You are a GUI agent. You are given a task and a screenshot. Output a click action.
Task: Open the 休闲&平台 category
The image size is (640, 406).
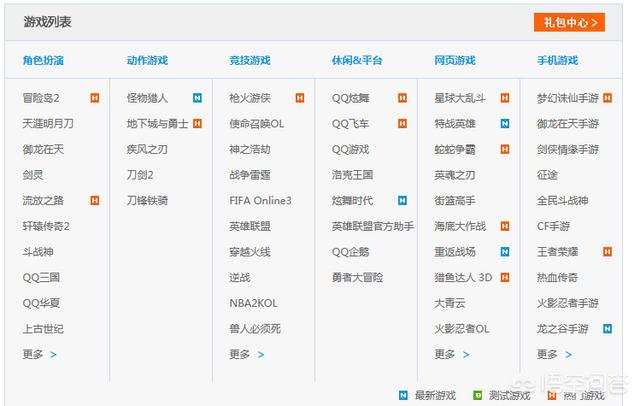click(357, 60)
